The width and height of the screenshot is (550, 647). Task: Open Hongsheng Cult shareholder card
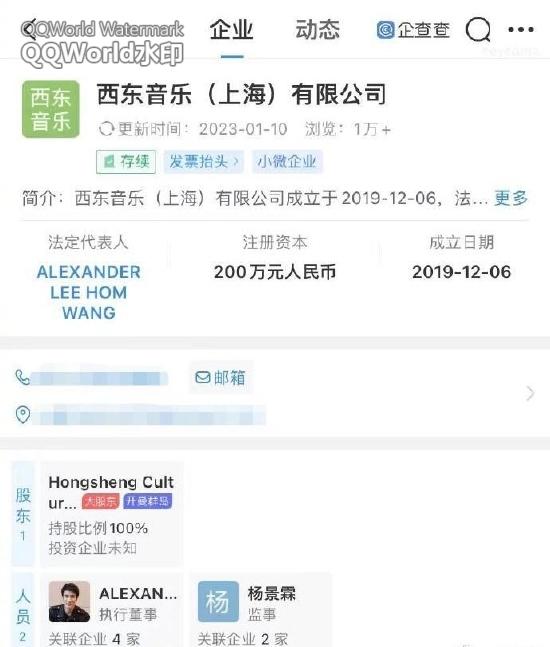point(111,514)
